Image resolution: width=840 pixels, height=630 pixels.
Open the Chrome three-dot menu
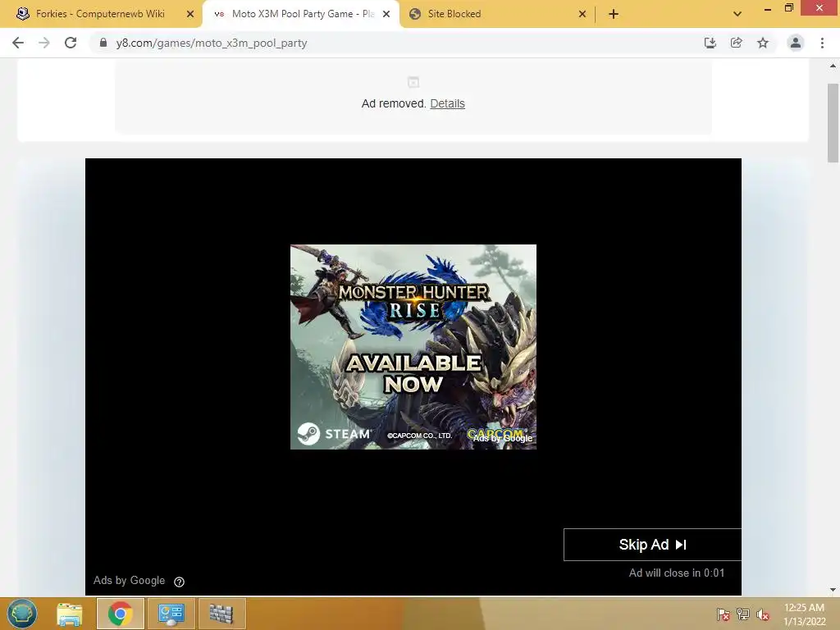point(822,43)
